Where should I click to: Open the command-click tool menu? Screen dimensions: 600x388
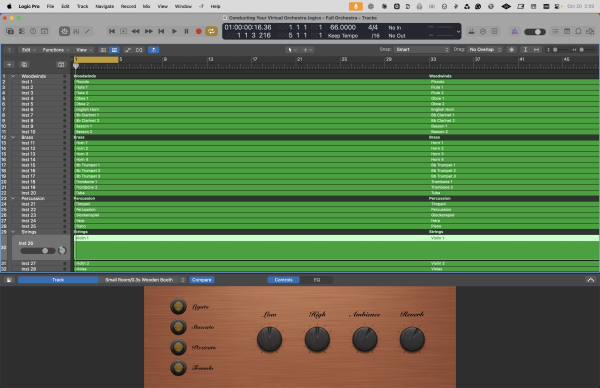pos(308,50)
